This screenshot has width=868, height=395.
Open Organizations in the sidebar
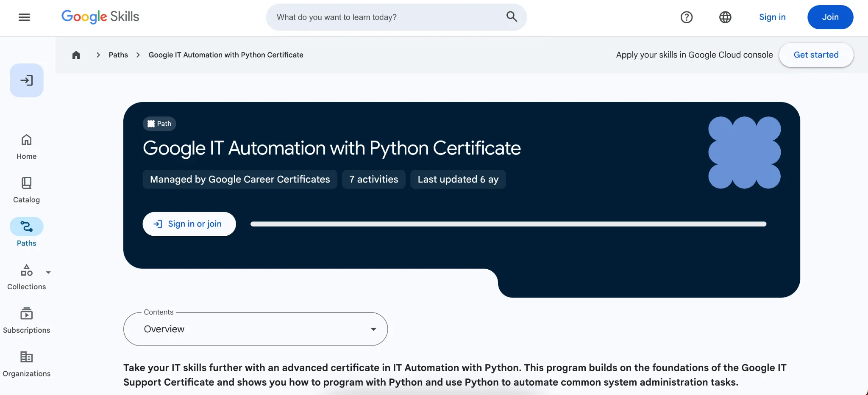[x=26, y=364]
